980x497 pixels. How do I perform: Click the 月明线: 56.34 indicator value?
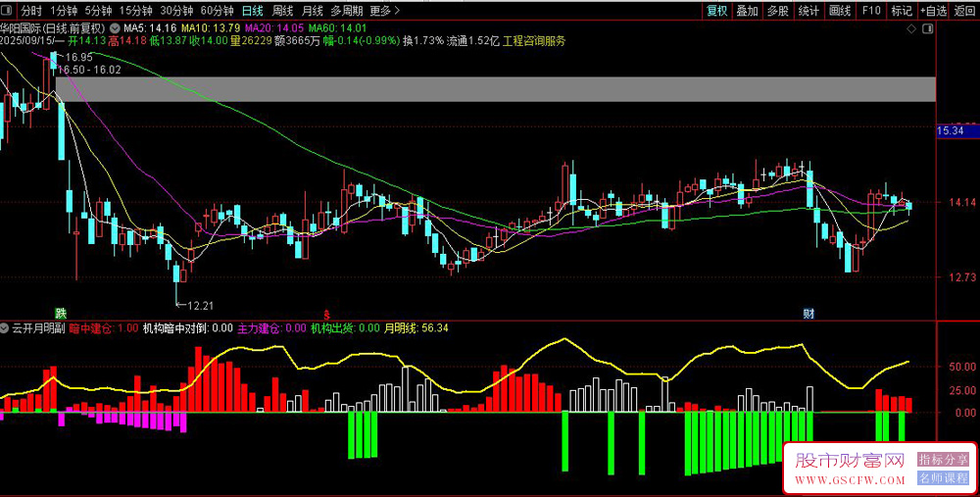pyautogui.click(x=416, y=328)
